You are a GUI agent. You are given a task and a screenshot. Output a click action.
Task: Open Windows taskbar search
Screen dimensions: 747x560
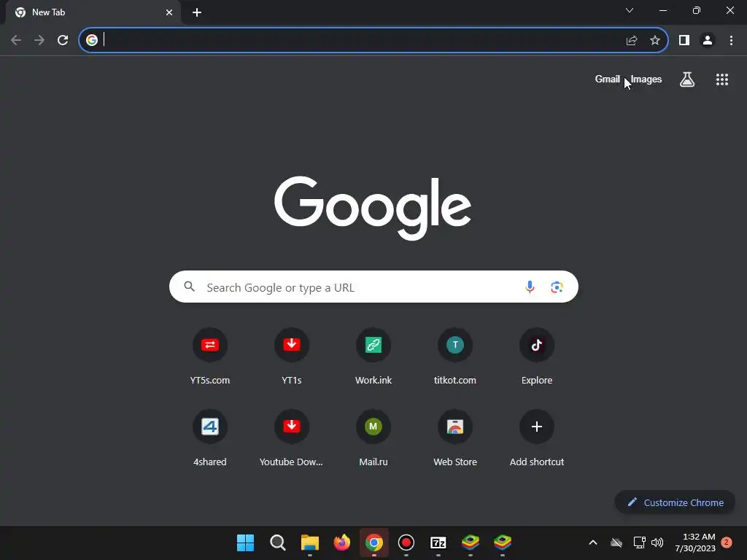(278, 542)
